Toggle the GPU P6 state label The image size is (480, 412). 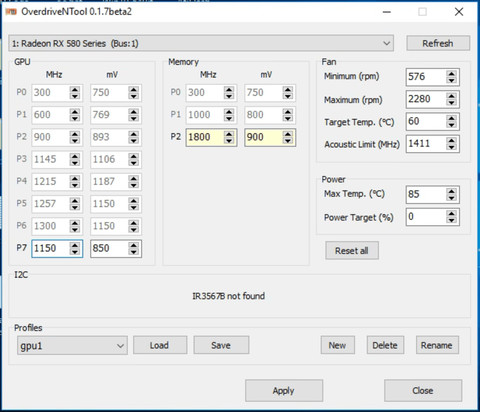21,226
